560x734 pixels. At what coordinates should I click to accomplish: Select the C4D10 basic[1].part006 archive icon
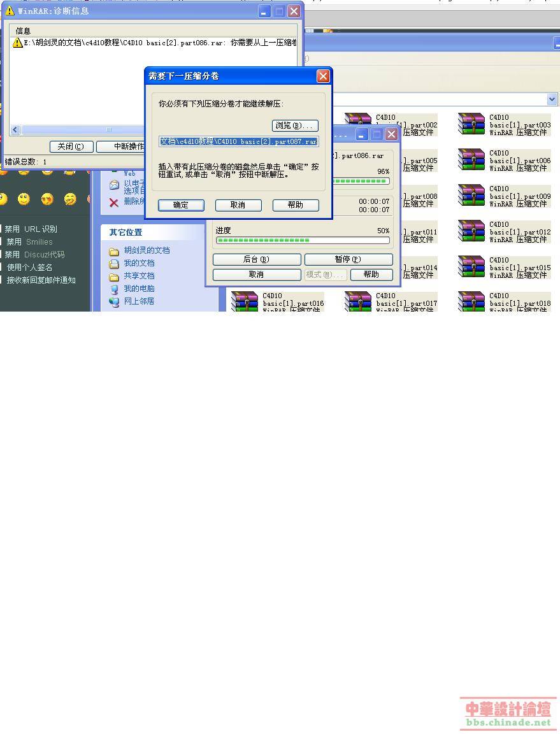[471, 160]
